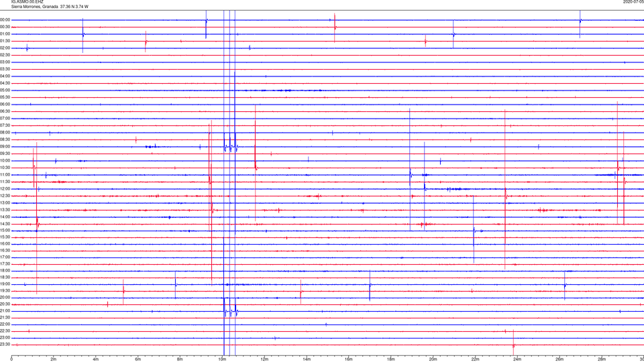
Task: Pick the 02:30 time label
Action: click(5, 55)
